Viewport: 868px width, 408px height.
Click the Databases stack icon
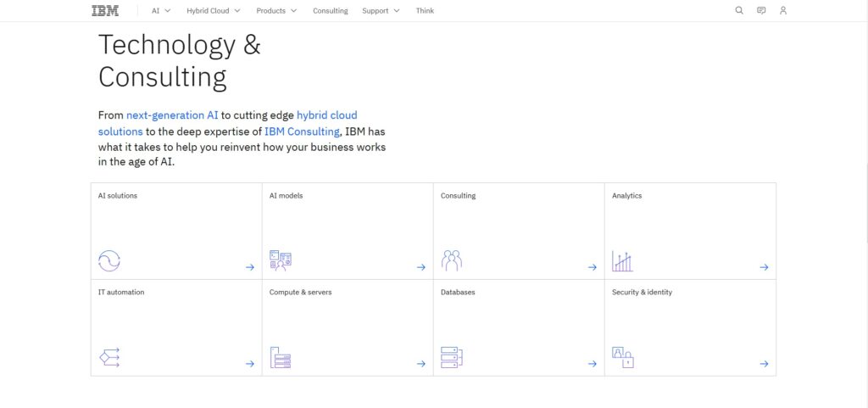point(452,358)
